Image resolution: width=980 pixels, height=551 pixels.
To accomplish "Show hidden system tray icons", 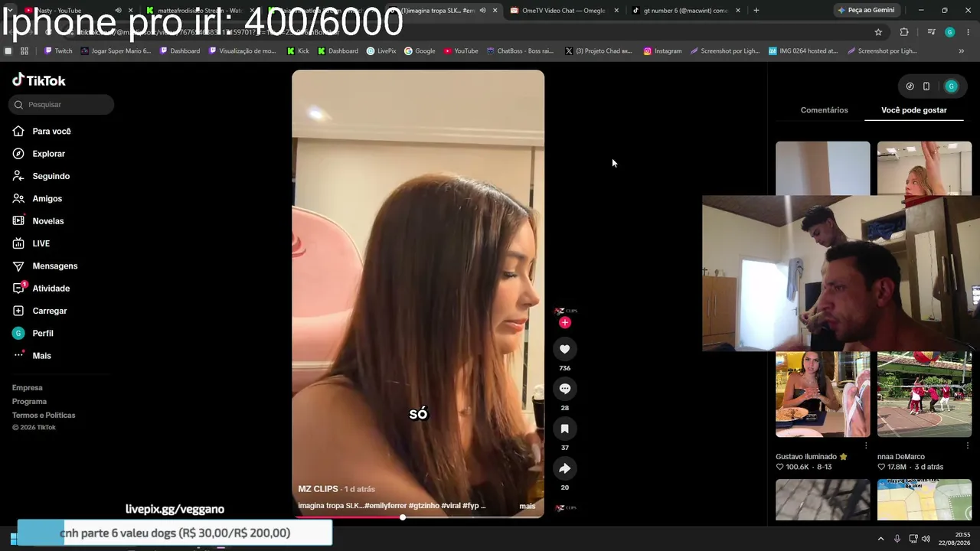I will [880, 539].
